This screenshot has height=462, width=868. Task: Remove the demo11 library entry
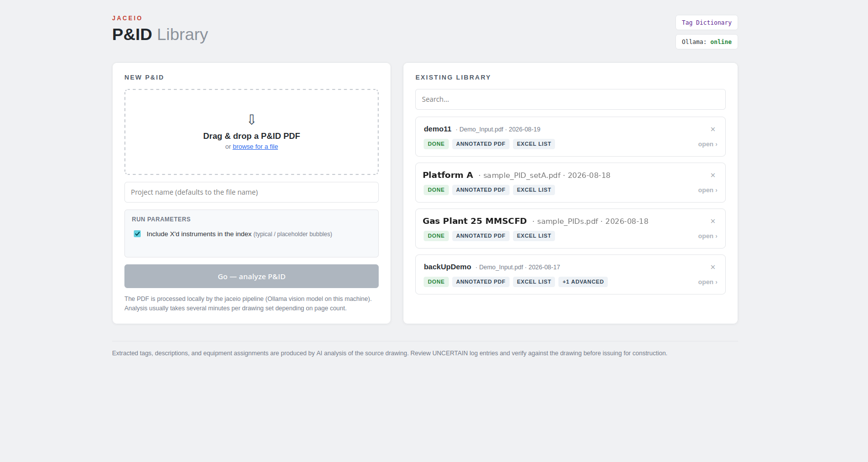pos(712,129)
